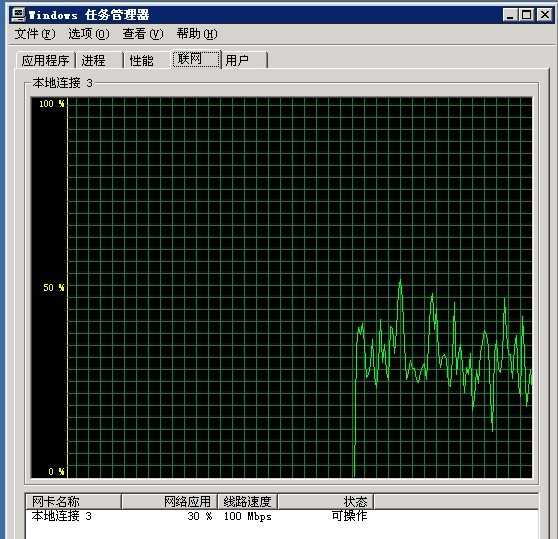The height and width of the screenshot is (539, 558).
Task: Close the Task Manager window
Action: (x=544, y=15)
